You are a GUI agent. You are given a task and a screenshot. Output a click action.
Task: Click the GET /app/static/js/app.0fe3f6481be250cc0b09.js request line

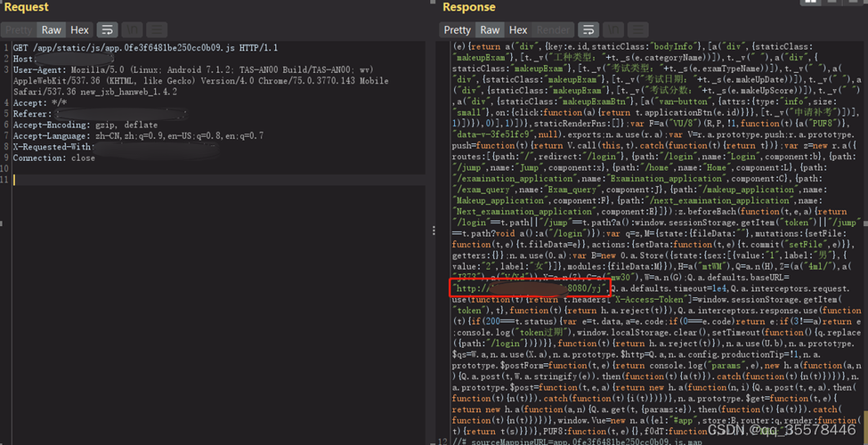146,48
